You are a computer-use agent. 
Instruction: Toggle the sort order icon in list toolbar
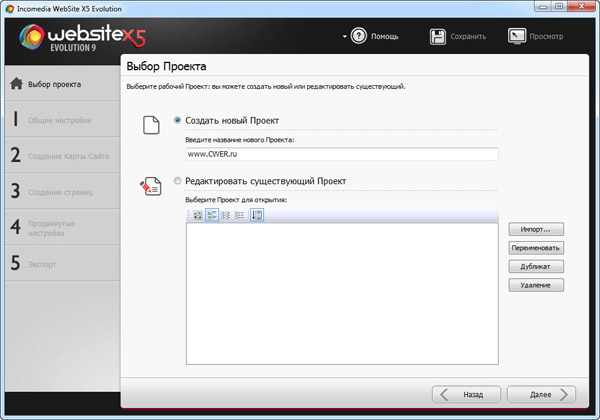257,215
